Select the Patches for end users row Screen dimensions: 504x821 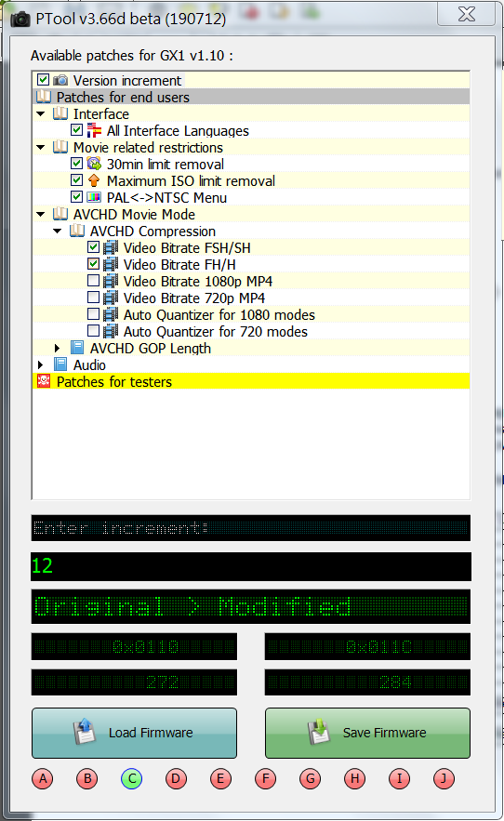[251, 97]
